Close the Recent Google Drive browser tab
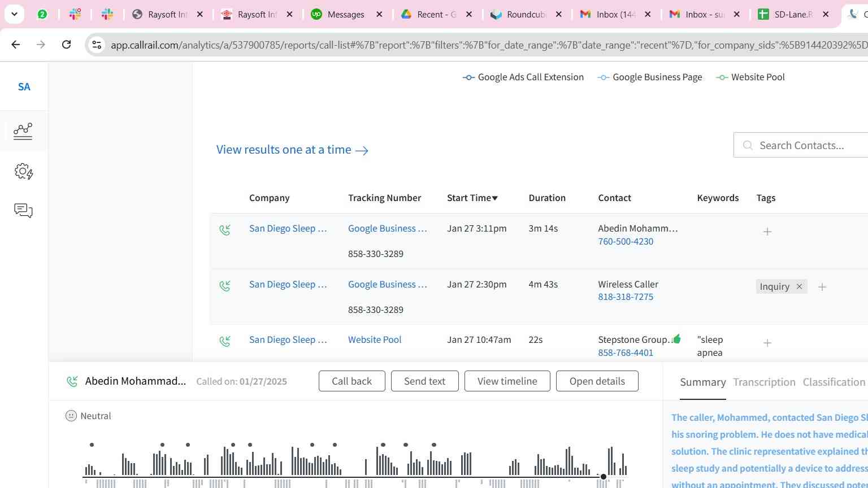Image resolution: width=868 pixels, height=488 pixels. [469, 15]
